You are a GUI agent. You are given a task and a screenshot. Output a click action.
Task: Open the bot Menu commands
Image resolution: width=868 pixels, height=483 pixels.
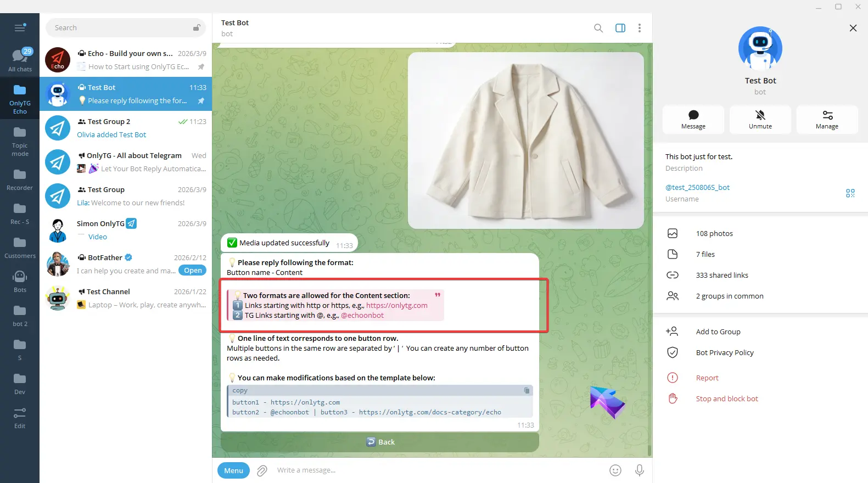point(233,470)
